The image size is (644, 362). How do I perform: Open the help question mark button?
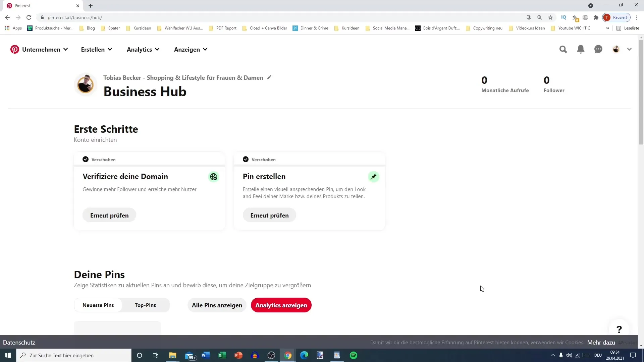click(619, 329)
